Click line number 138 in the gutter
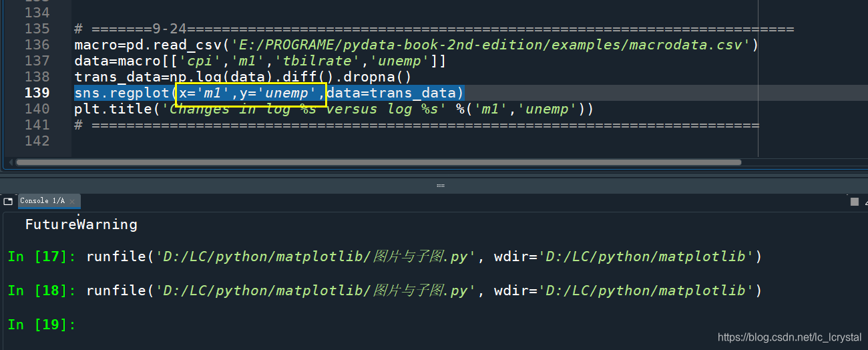Screen dimensions: 868x350 pos(37,77)
